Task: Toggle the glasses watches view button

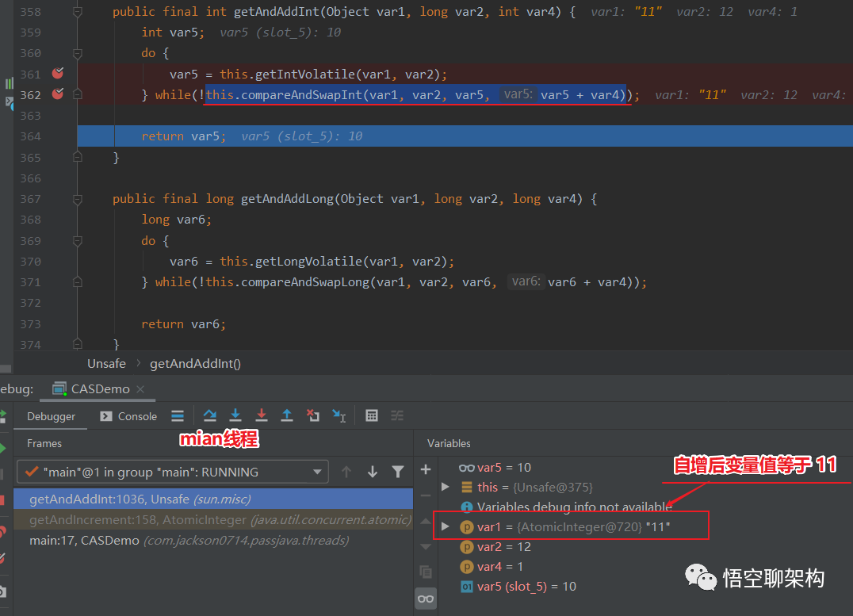Action: point(426,599)
